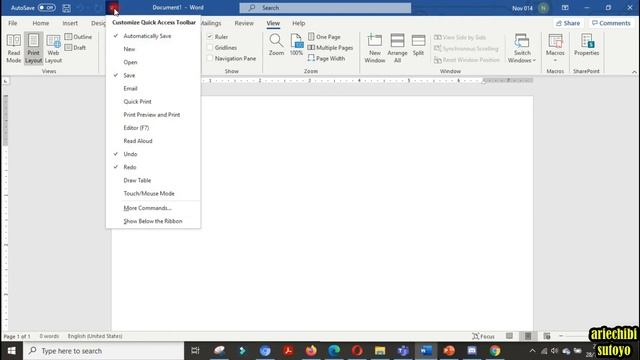Click the language English (United States) status
This screenshot has height=360, width=640.
(x=95, y=336)
